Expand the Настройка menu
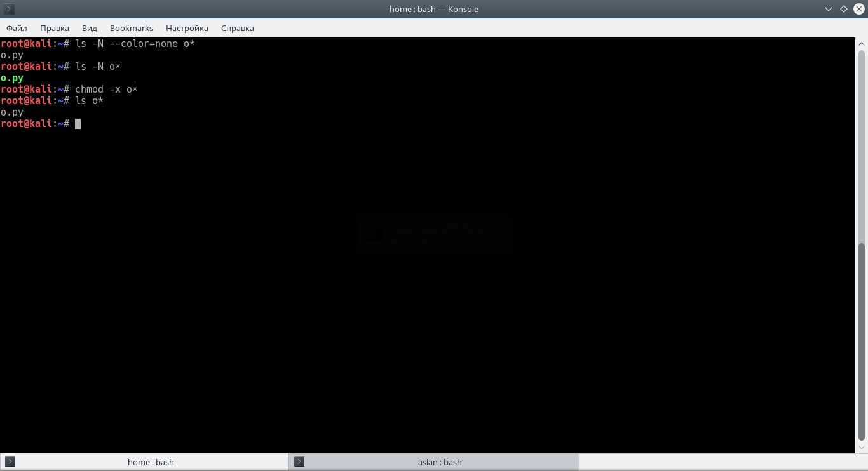This screenshot has height=471, width=868. (x=187, y=28)
